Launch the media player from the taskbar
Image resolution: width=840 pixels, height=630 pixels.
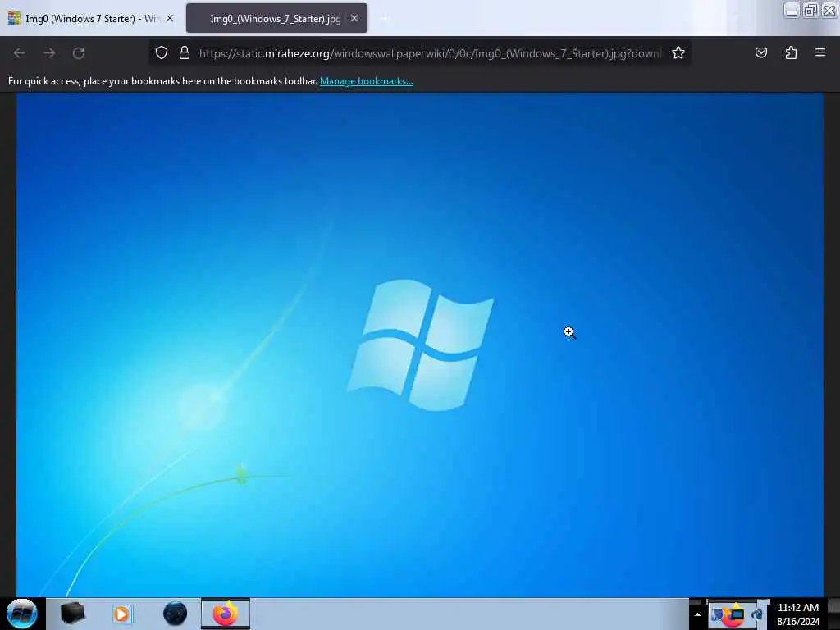(121, 614)
